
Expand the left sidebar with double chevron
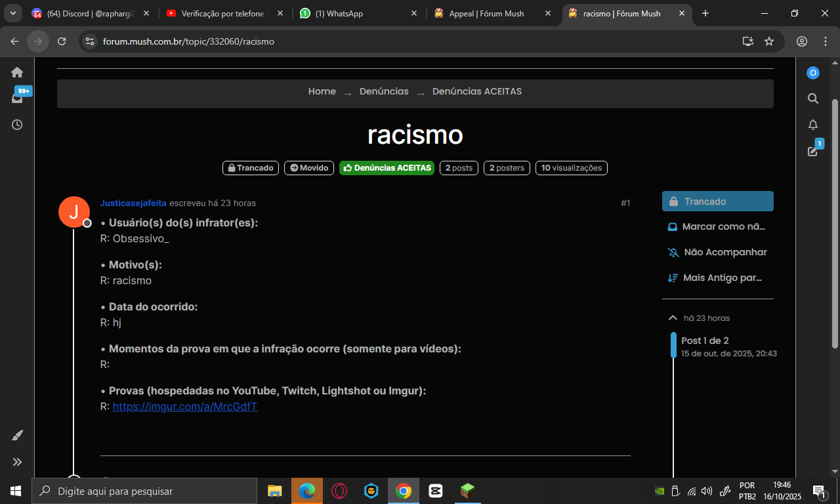(17, 461)
